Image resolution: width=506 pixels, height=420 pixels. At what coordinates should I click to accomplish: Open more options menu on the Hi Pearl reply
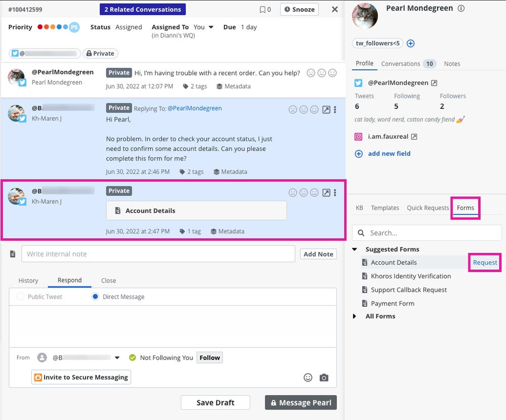pyautogui.click(x=335, y=110)
